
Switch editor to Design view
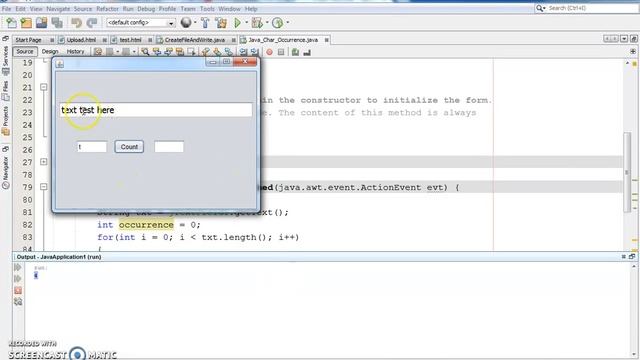click(x=50, y=51)
